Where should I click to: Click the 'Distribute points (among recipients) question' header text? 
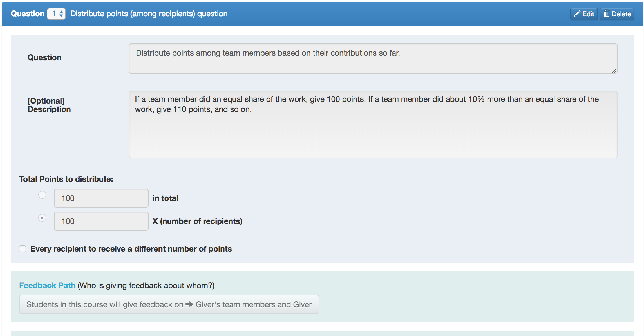(x=148, y=14)
